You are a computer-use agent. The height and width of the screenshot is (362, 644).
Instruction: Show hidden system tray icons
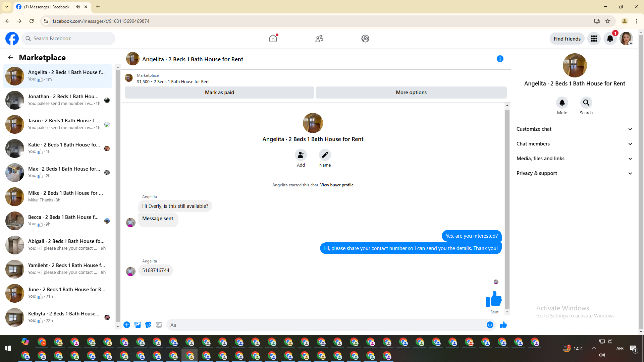coord(594,348)
